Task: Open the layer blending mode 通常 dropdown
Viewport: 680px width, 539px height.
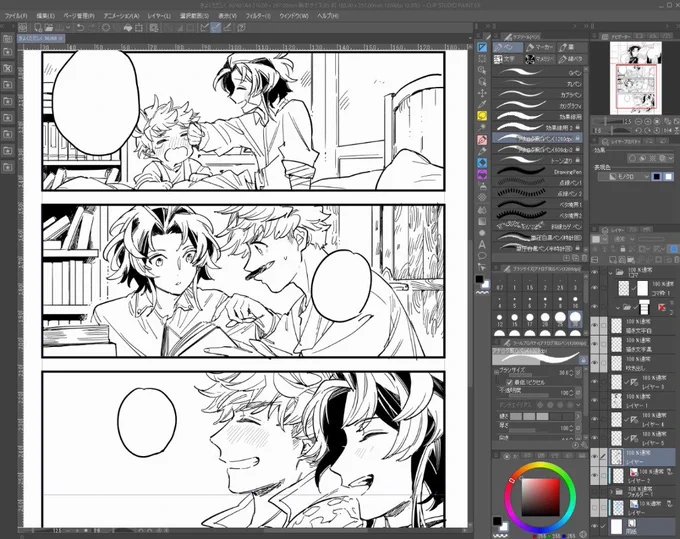Action: pos(624,239)
